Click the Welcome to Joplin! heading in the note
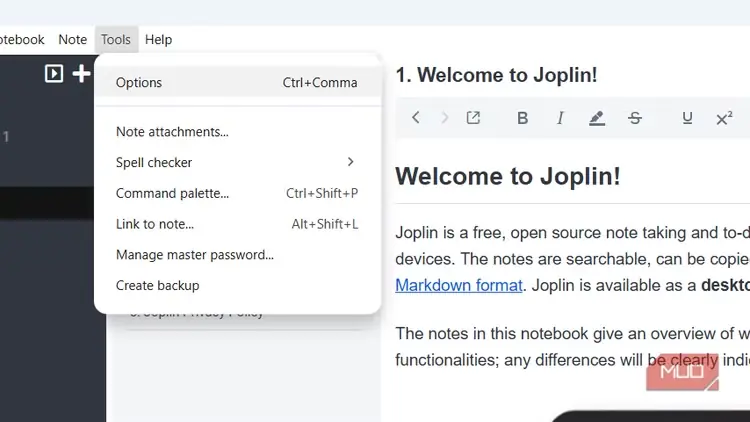Image resolution: width=750 pixels, height=422 pixels. [x=507, y=176]
